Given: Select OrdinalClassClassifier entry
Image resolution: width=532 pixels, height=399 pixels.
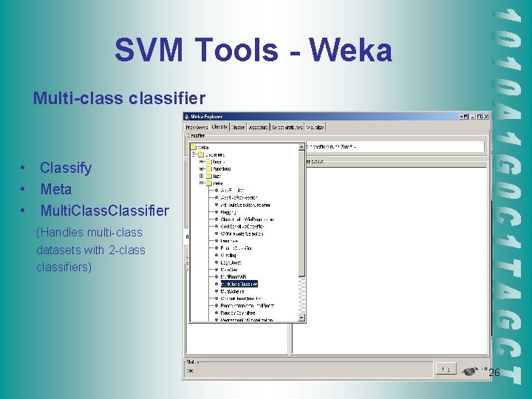Looking at the screenshot, I should [x=241, y=299].
